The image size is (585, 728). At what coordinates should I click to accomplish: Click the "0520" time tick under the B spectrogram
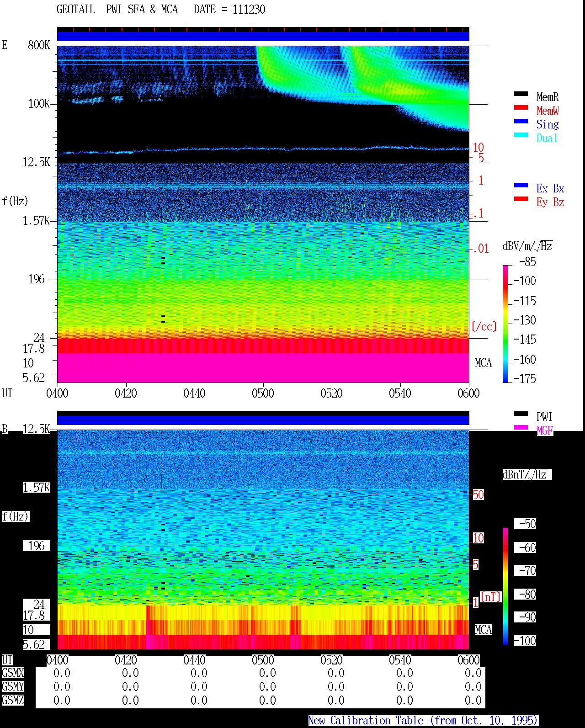pyautogui.click(x=331, y=660)
